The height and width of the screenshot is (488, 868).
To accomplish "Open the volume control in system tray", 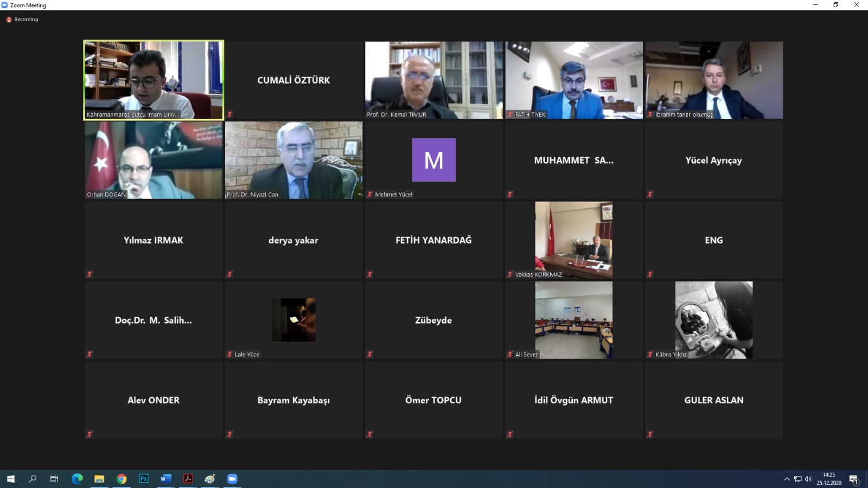I will 808,479.
